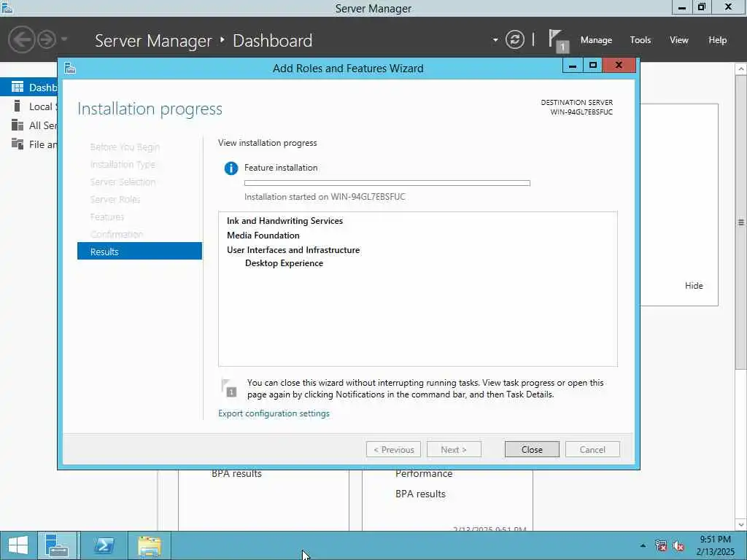The width and height of the screenshot is (747, 560).
Task: Click the taskbar clock showing 9:51 PM
Action: [x=715, y=545]
